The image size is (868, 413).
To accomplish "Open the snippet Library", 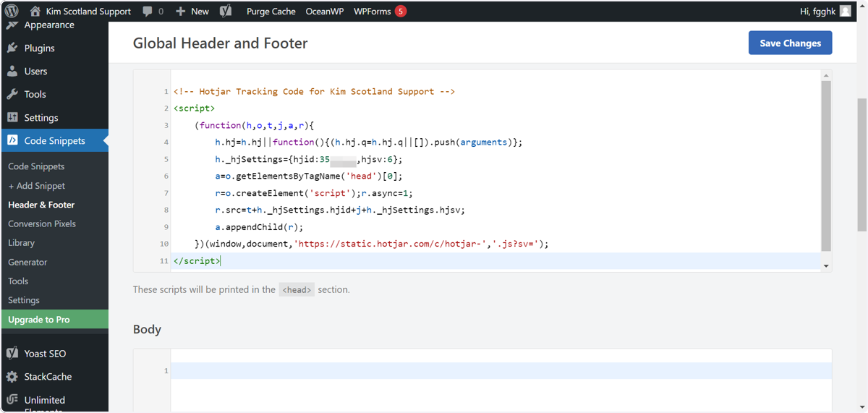I will [x=21, y=243].
